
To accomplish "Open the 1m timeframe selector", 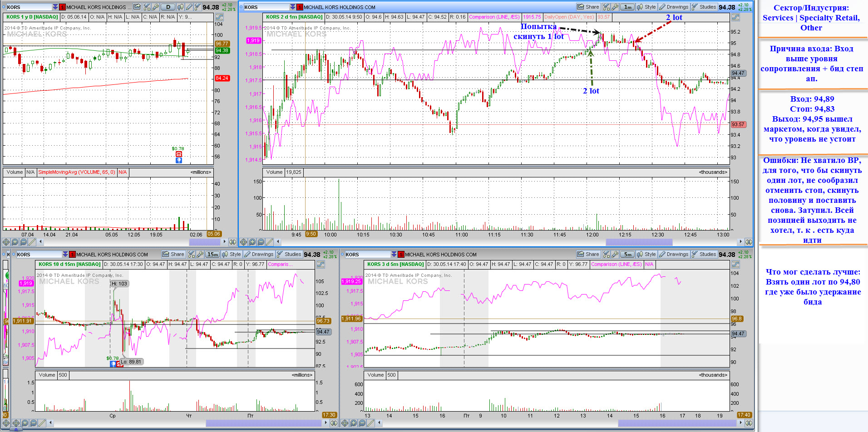I will [627, 7].
